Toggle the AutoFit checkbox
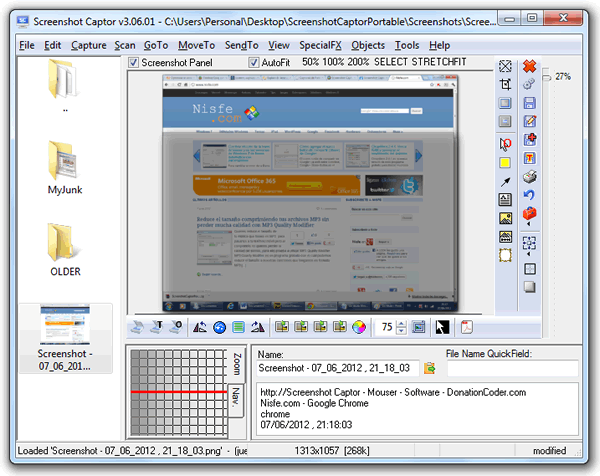 [x=253, y=62]
